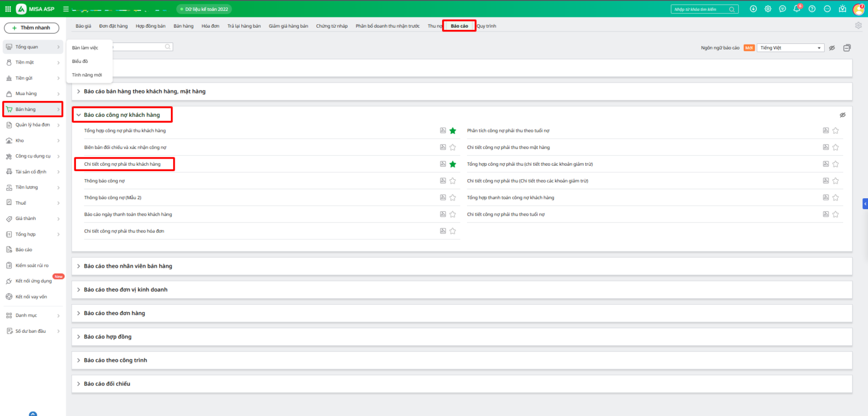Collapse all report groups icon
Image resolution: width=868 pixels, height=416 pixels.
pyautogui.click(x=847, y=48)
